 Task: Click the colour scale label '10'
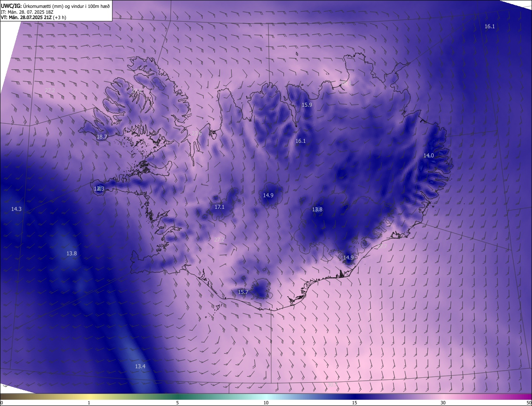(266, 403)
